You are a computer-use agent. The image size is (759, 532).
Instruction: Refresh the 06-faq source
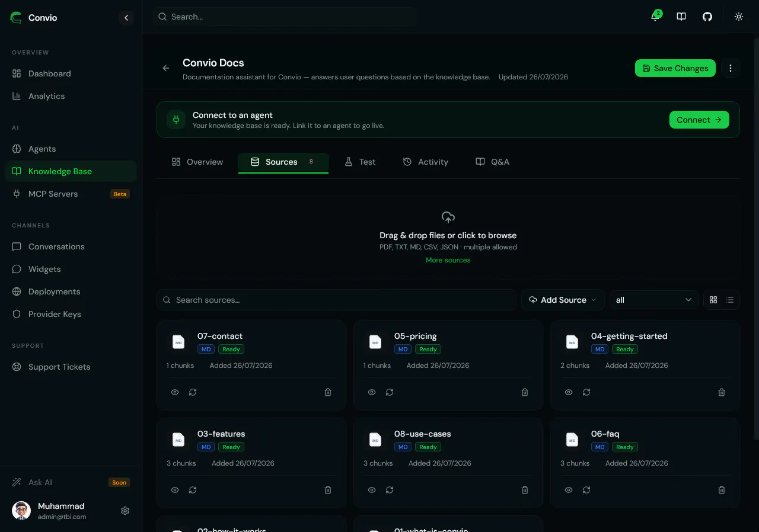(586, 490)
